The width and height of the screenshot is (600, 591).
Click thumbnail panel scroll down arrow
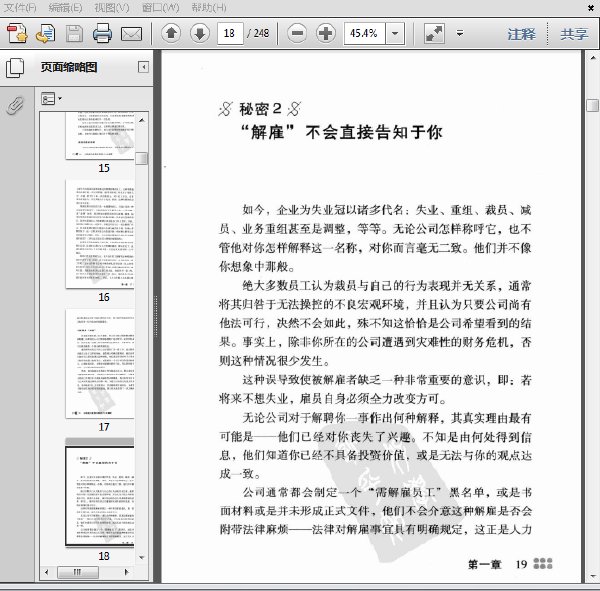click(x=142, y=558)
